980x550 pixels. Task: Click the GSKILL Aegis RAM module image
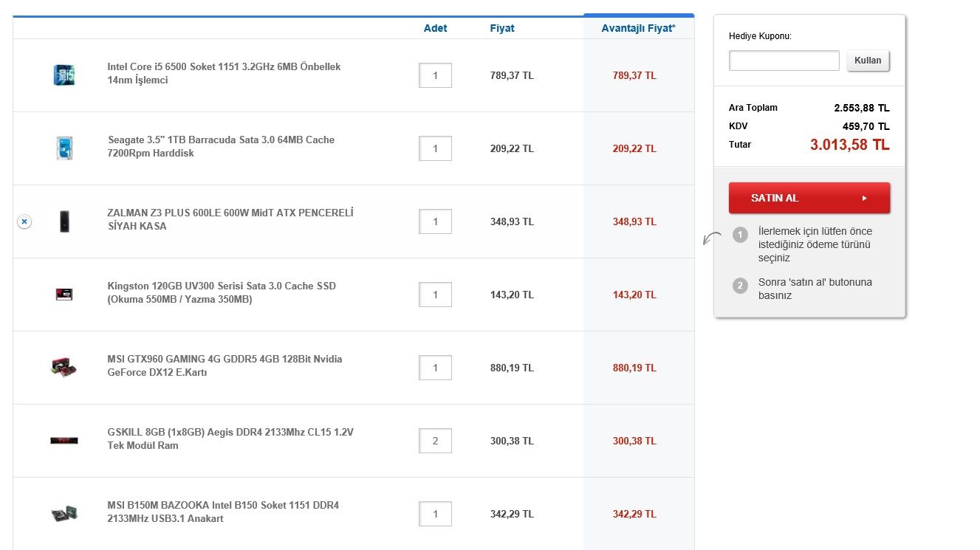[64, 441]
